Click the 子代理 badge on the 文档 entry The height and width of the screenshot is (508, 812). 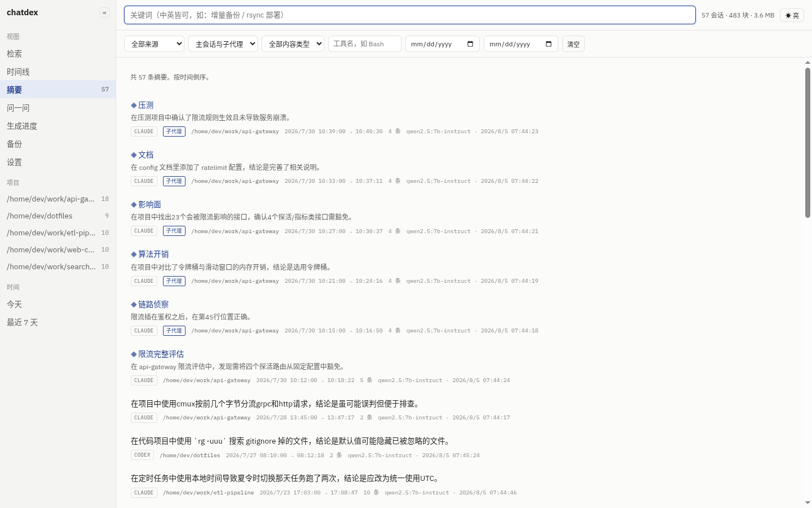click(x=174, y=181)
